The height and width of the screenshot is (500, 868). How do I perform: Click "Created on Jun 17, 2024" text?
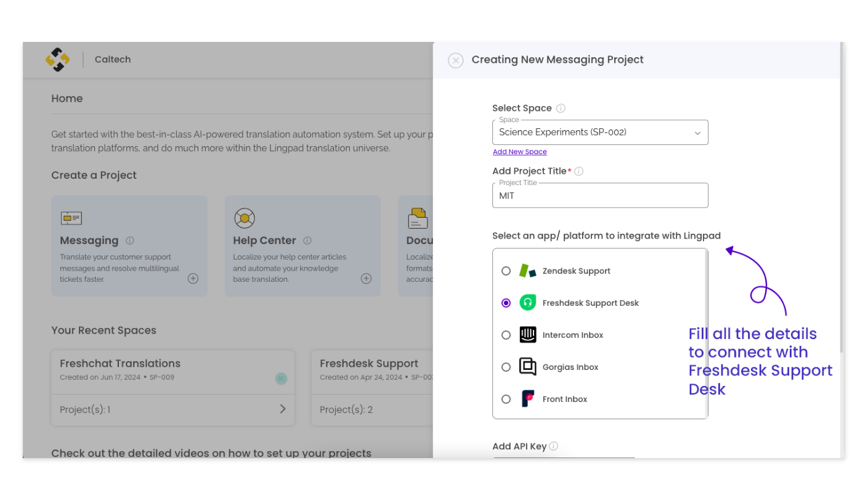point(100,377)
